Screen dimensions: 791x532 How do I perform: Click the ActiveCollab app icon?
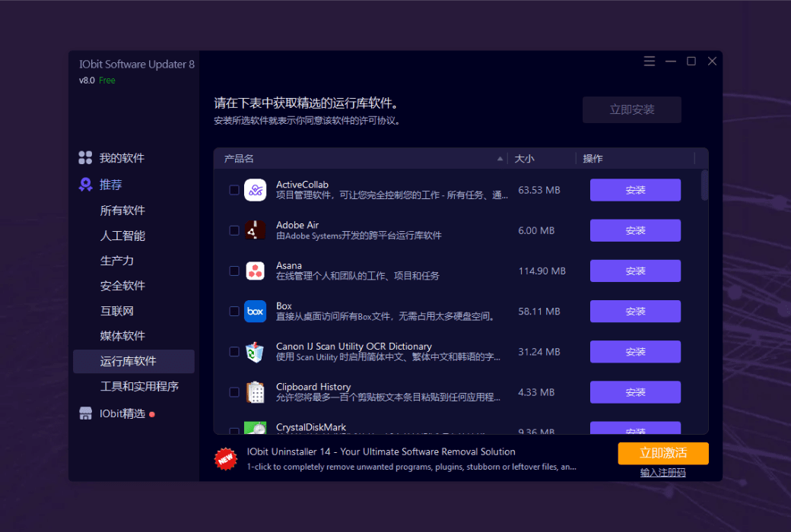tap(256, 190)
